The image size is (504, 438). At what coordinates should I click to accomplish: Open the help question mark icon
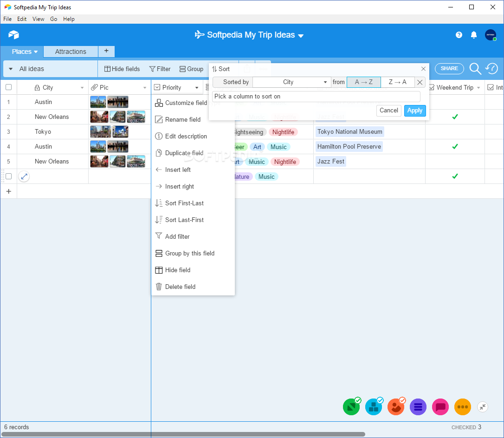point(459,35)
